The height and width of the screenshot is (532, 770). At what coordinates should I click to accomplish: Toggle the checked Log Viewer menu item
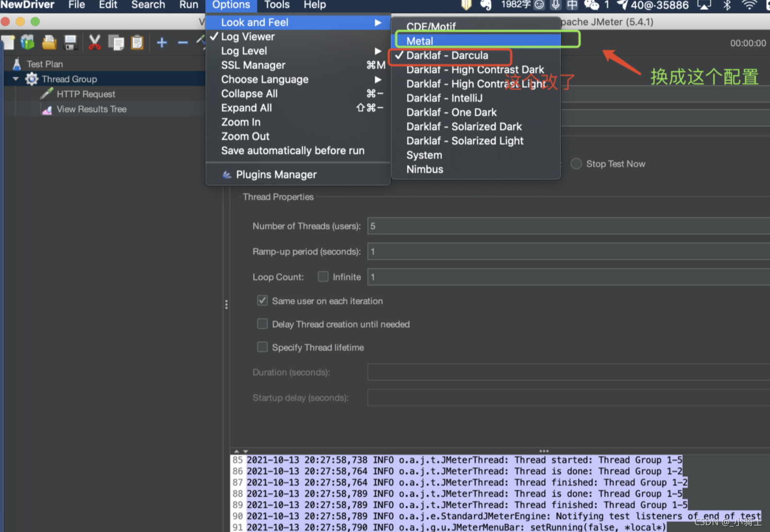pos(298,37)
